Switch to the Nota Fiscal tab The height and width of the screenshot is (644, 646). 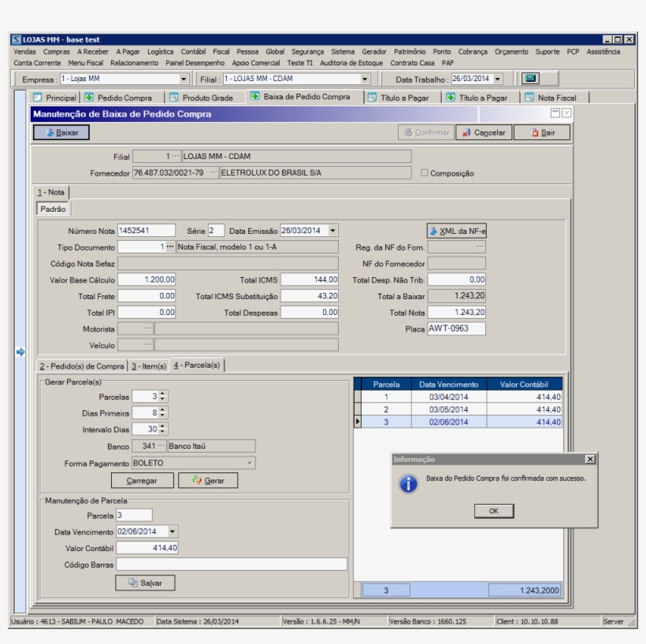[550, 98]
